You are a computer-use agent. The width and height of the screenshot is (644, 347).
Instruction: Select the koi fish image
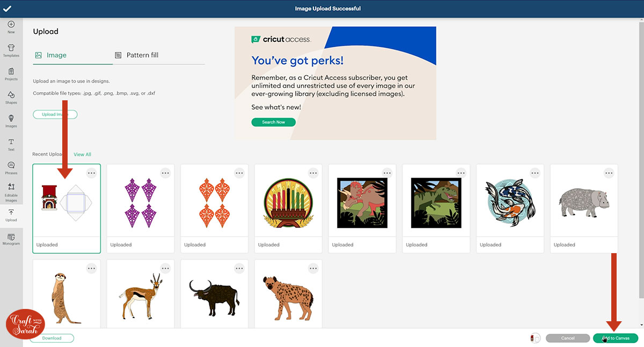click(x=510, y=202)
